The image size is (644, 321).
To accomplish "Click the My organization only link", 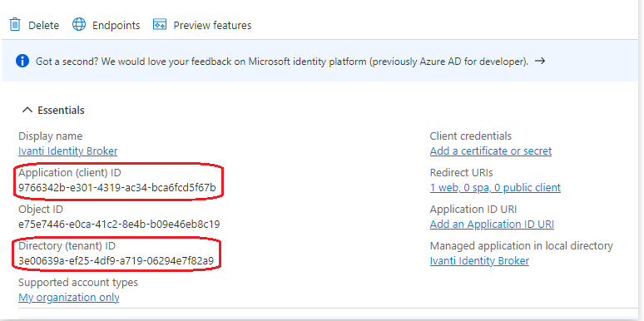I will pyautogui.click(x=69, y=297).
